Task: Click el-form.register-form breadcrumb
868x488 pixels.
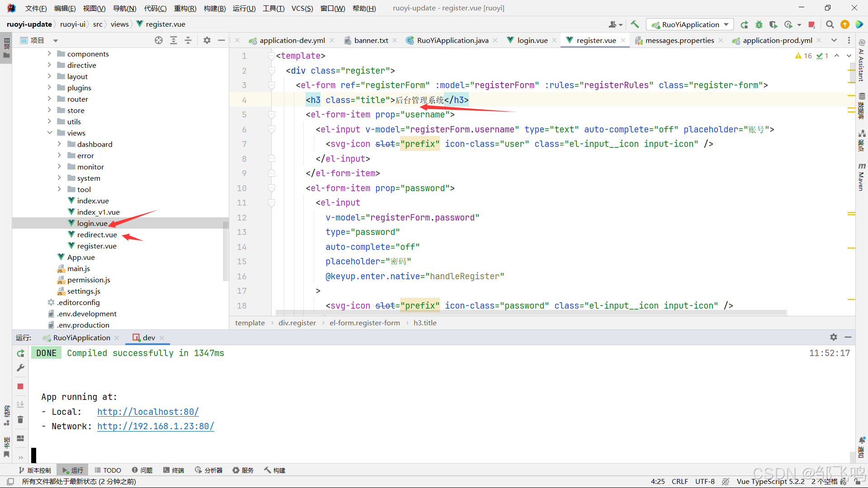Action: pyautogui.click(x=364, y=323)
